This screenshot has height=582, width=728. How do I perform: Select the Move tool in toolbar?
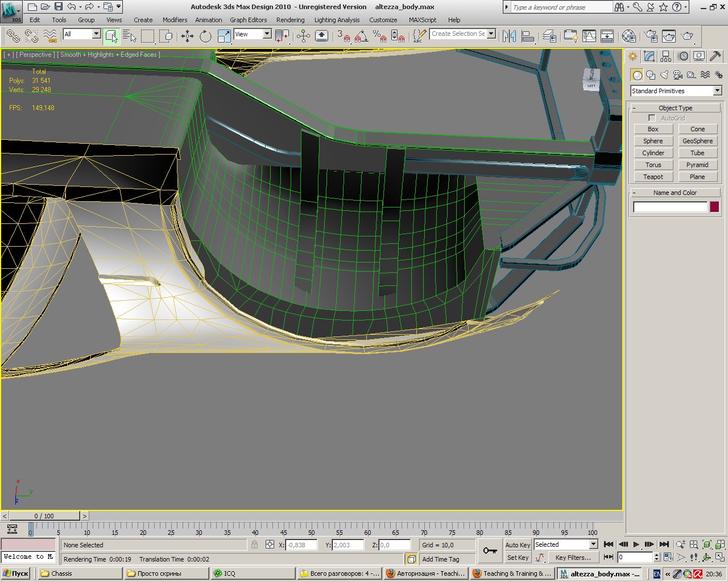pyautogui.click(x=187, y=36)
